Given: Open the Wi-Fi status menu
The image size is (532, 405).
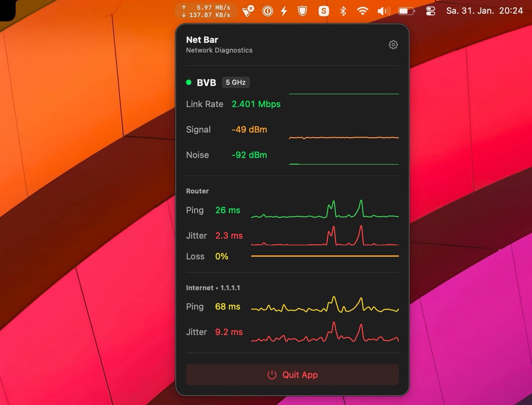Looking at the screenshot, I should [363, 11].
